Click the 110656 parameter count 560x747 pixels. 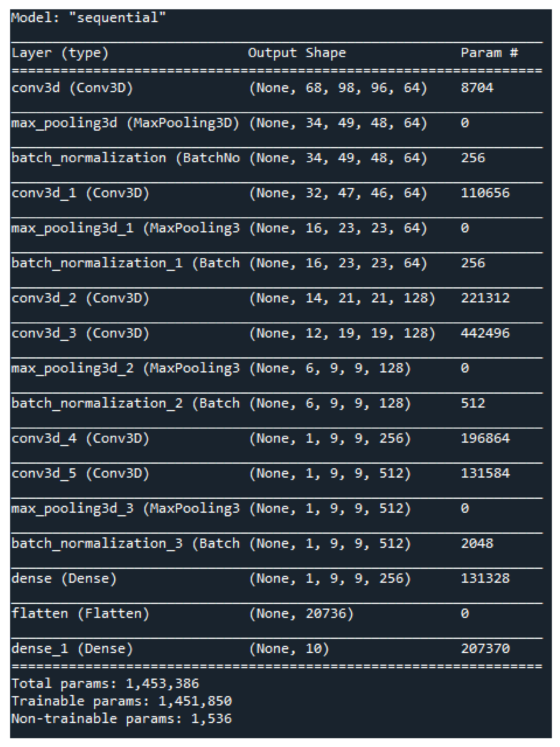pos(485,193)
